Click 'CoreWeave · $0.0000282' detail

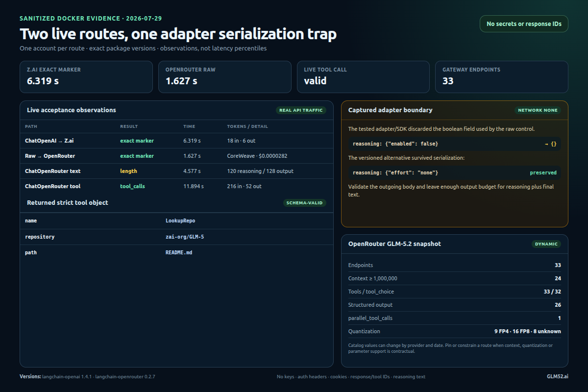pos(257,156)
